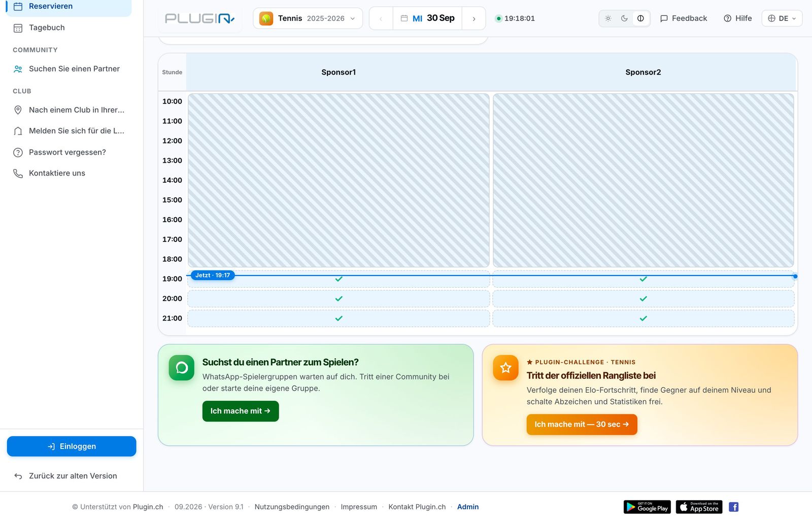
Task: Click the orange star challenge icon
Action: click(505, 368)
